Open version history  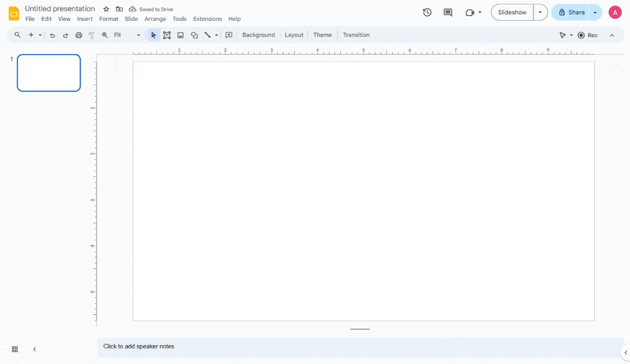point(427,11)
